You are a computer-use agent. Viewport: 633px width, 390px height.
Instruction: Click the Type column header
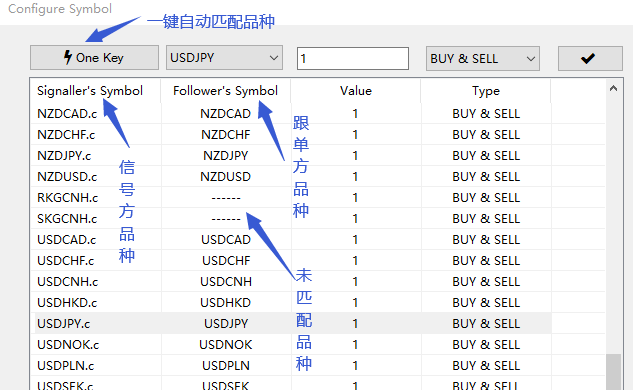click(x=486, y=91)
